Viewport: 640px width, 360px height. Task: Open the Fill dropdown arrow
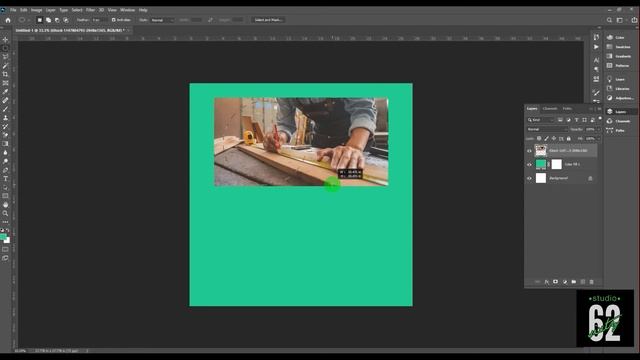599,139
